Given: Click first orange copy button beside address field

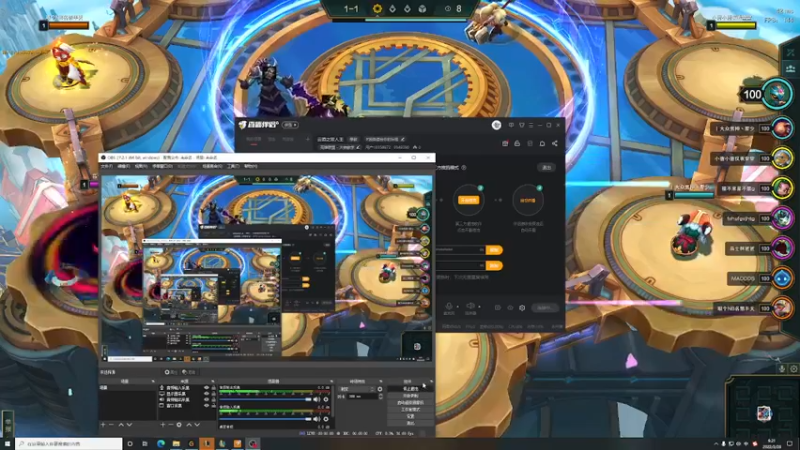Looking at the screenshot, I should [x=494, y=250].
